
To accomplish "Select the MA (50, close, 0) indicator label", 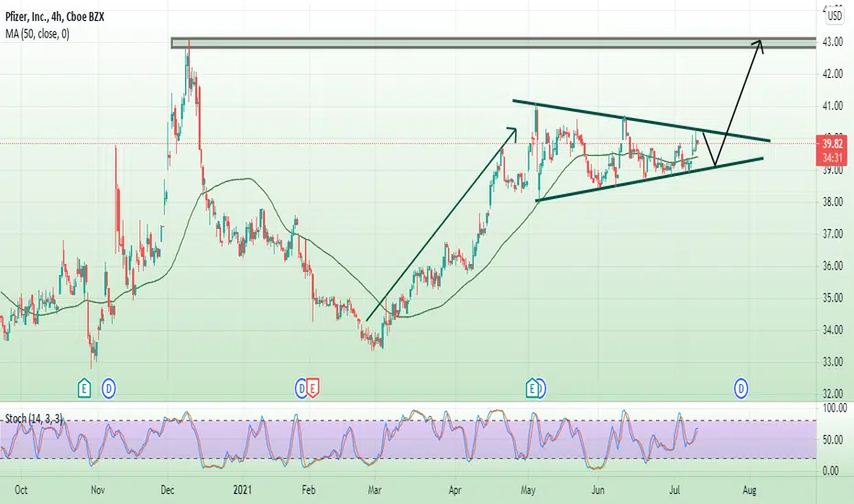I will (37, 34).
